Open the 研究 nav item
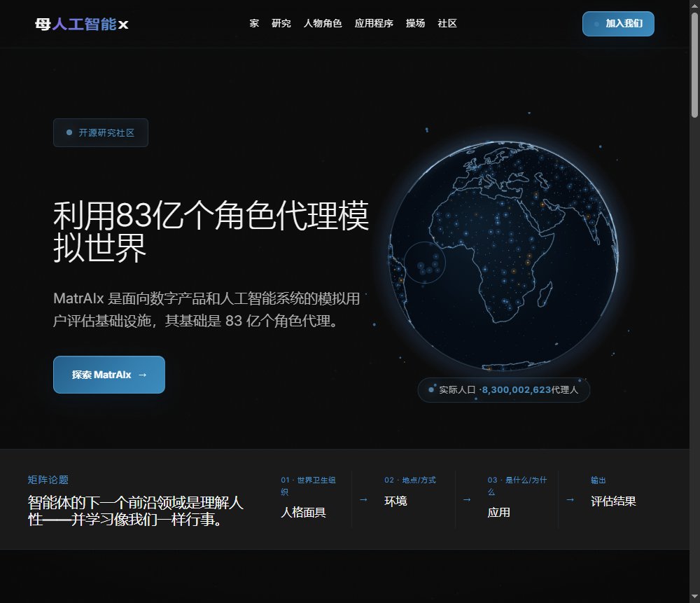 pos(281,24)
